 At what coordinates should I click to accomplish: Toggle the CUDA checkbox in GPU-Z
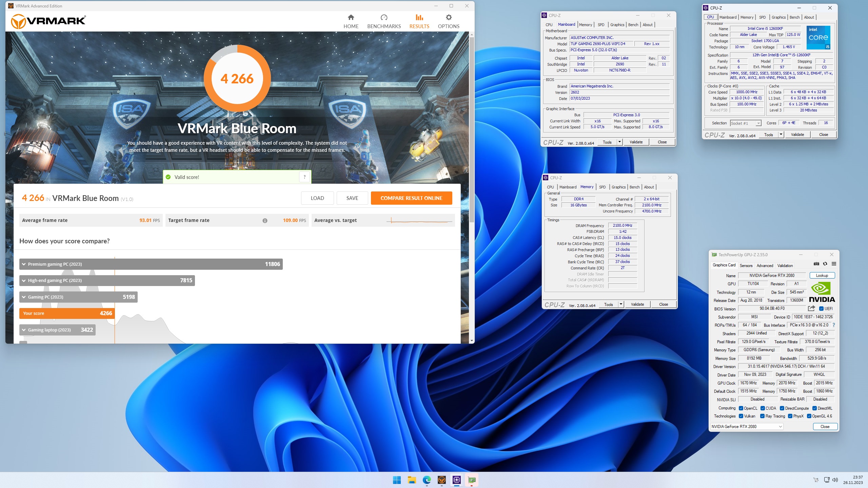coord(763,408)
